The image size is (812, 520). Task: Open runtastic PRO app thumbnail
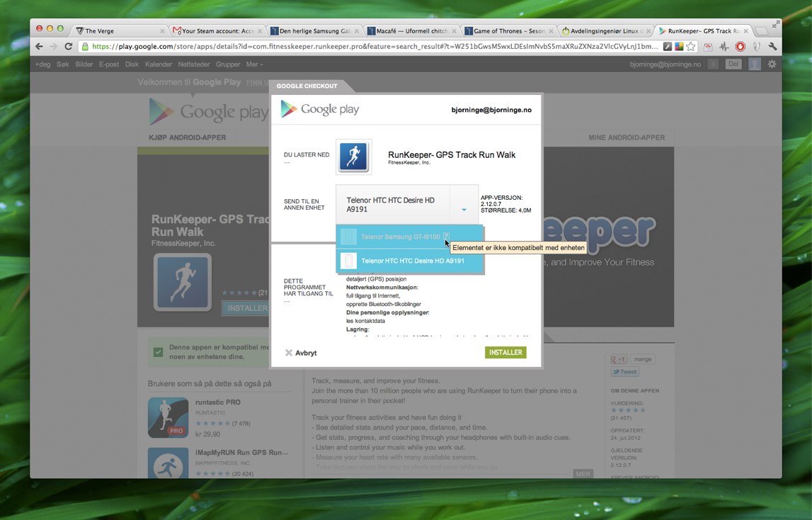[x=168, y=418]
